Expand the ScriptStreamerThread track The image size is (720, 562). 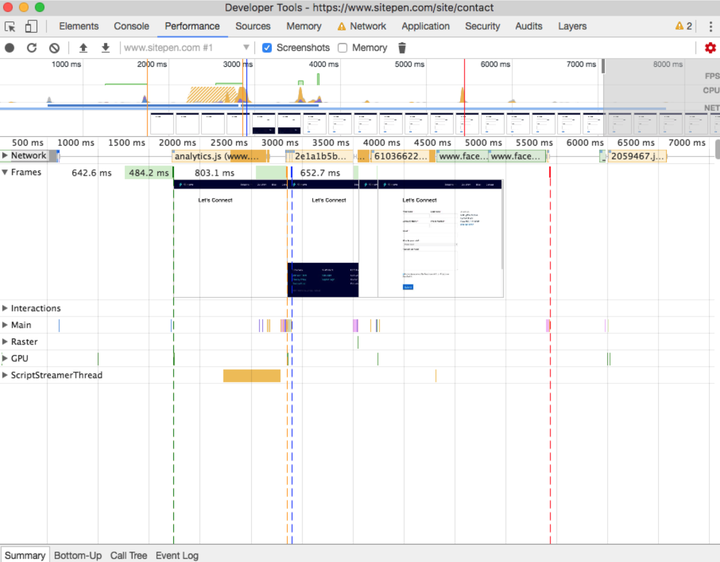tap(5, 375)
